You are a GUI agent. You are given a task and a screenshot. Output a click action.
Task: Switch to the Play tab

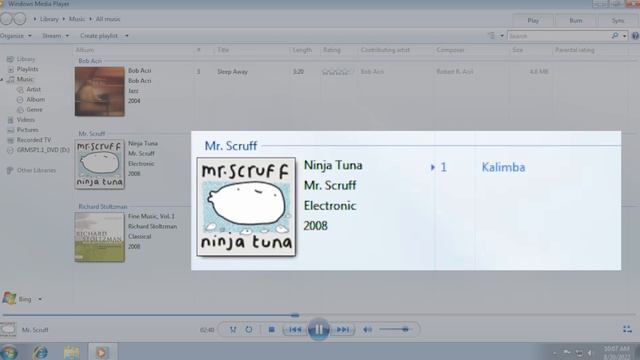[x=533, y=20]
